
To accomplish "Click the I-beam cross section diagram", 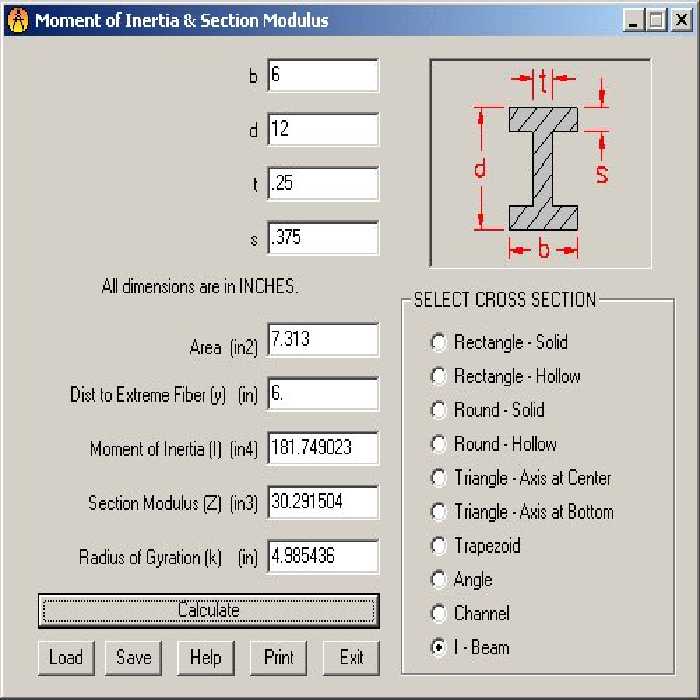I will coord(540,163).
